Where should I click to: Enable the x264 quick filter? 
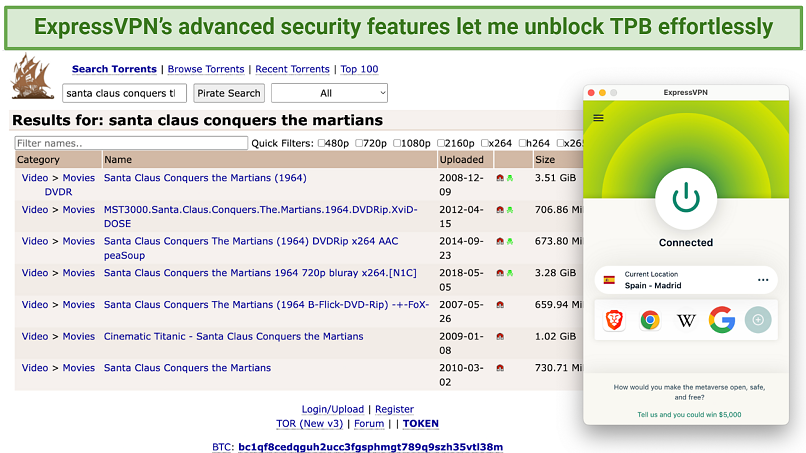pos(485,143)
